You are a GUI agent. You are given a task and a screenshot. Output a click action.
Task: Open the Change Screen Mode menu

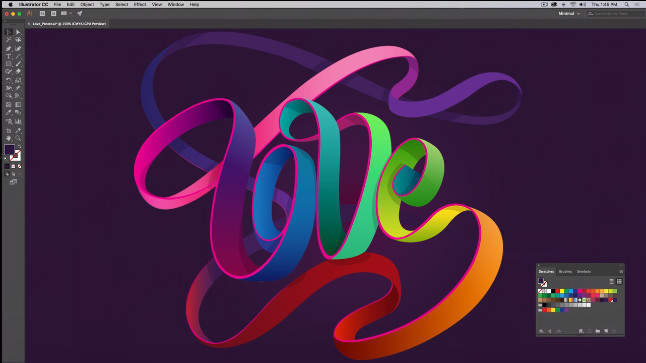click(13, 182)
